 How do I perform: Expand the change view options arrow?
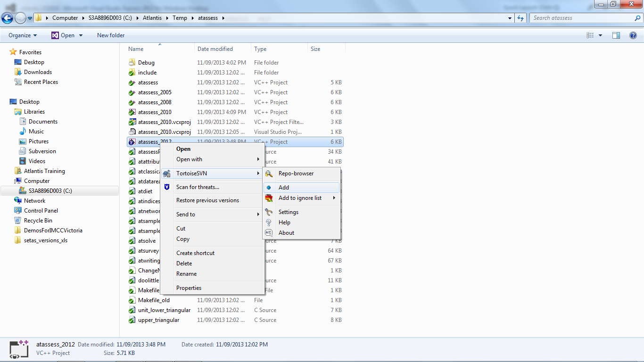tap(600, 35)
